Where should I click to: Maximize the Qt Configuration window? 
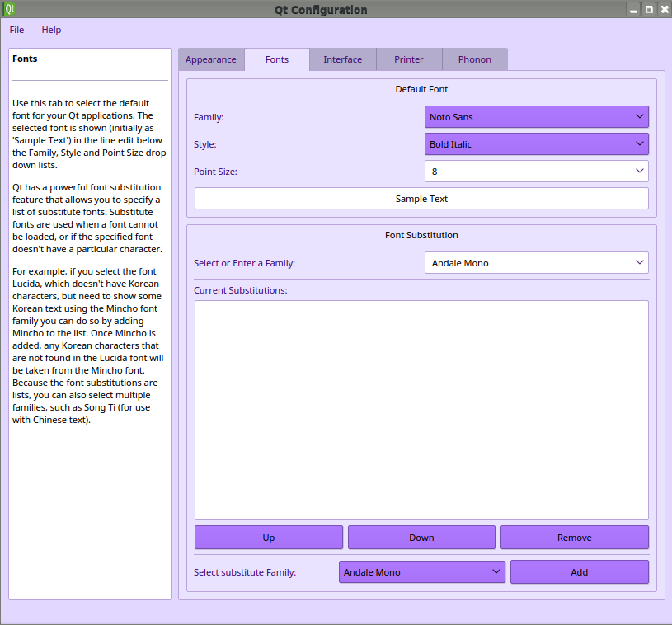tap(649, 10)
